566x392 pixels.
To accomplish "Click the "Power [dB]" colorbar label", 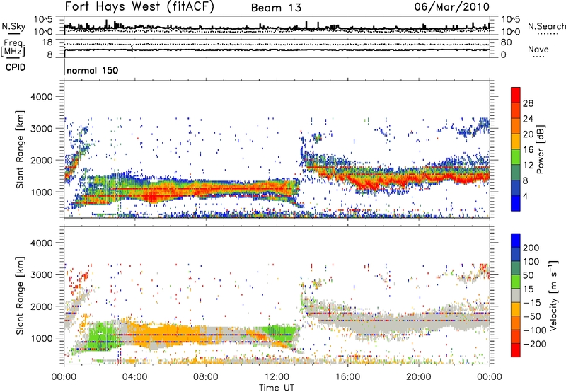I will coord(541,149).
